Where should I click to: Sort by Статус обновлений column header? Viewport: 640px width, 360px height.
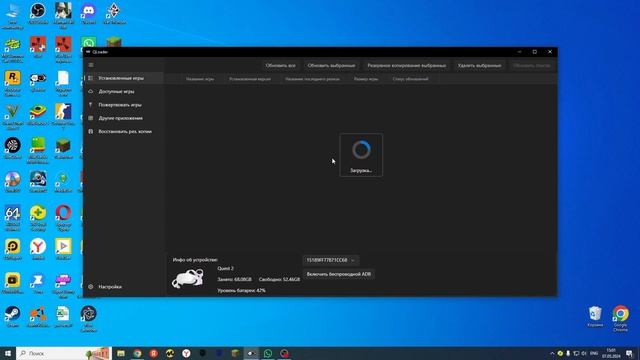click(410, 79)
